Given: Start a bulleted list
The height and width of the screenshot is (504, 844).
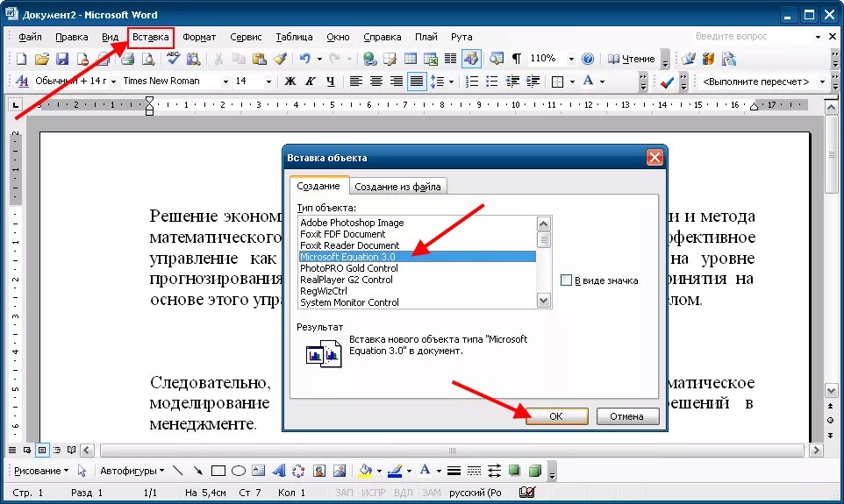Looking at the screenshot, I should [x=492, y=82].
